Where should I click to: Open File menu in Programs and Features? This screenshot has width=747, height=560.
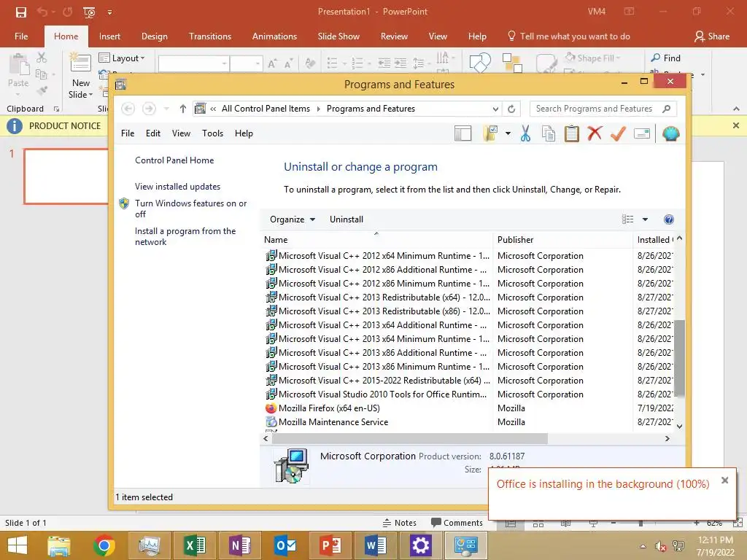[128, 133]
